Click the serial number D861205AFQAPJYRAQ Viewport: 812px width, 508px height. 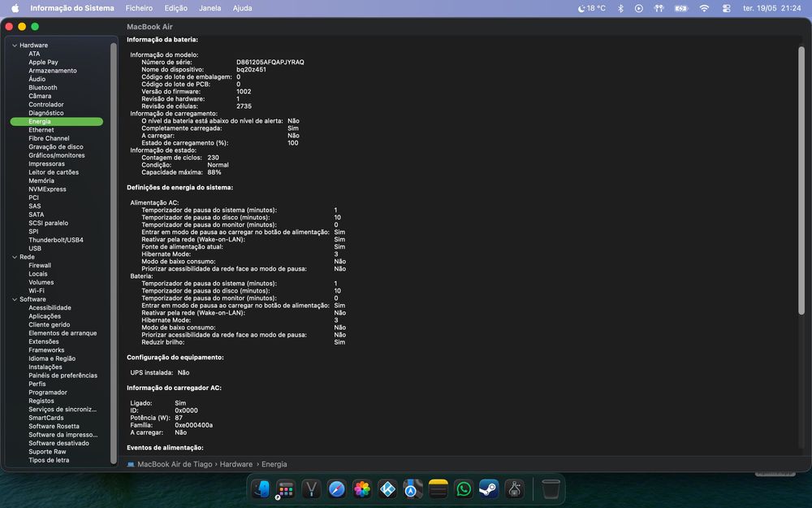270,63
